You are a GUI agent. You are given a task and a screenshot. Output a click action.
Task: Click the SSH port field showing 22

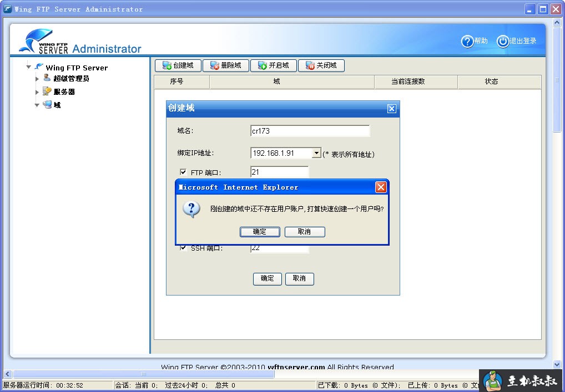280,248
